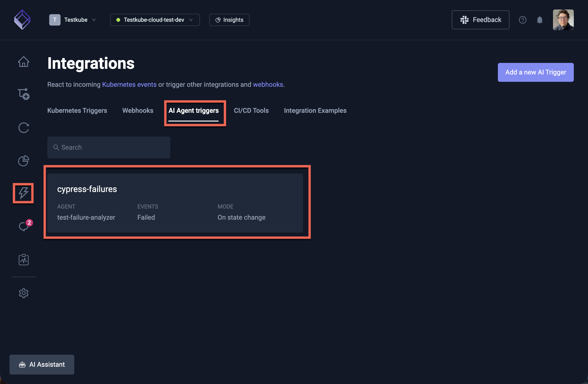Click the create test workflow sidebar icon

(23, 94)
